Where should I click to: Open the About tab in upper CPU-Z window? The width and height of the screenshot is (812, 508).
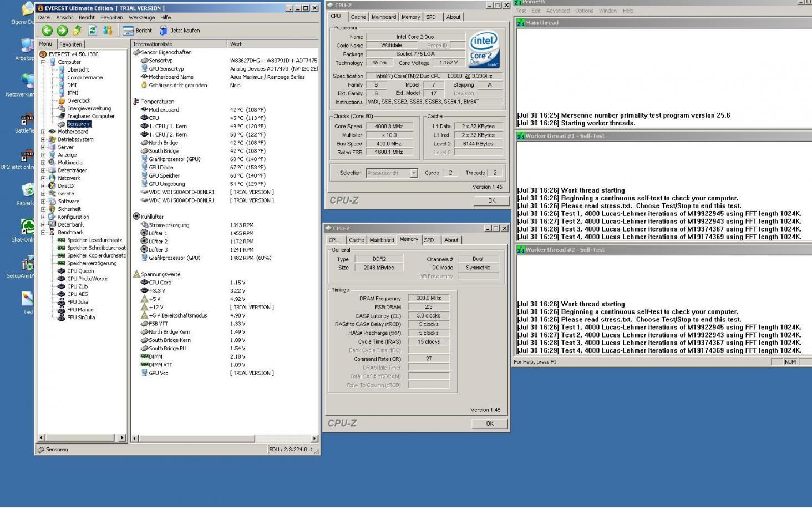point(453,17)
